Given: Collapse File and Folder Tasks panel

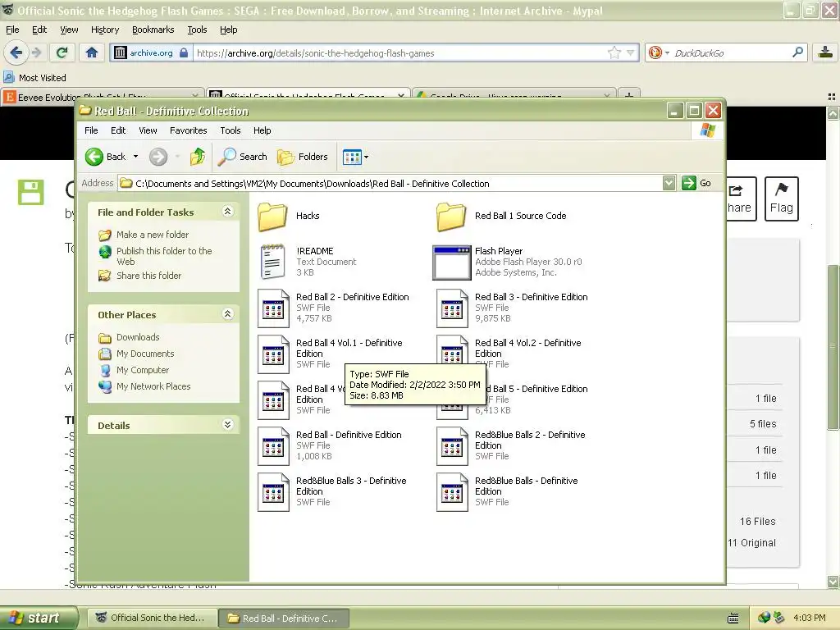Looking at the screenshot, I should (228, 212).
